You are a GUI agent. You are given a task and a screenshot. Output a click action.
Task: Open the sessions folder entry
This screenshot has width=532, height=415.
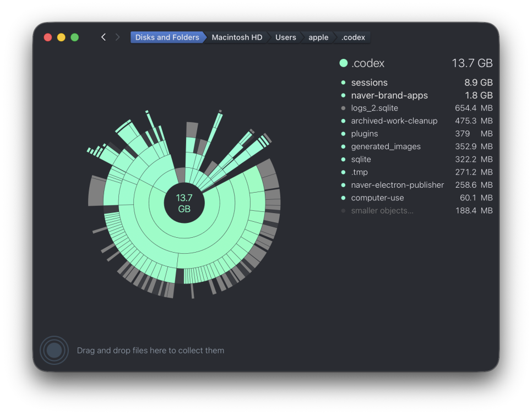click(x=416, y=83)
